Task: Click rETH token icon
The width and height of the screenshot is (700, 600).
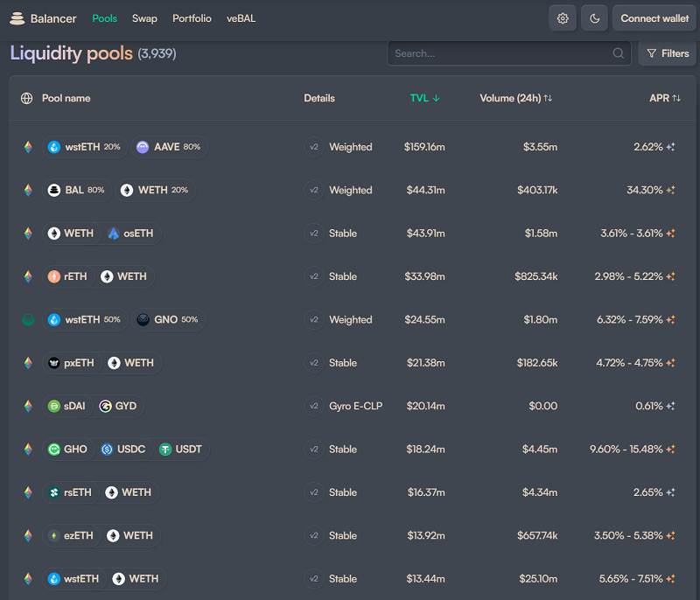Action: pos(54,276)
